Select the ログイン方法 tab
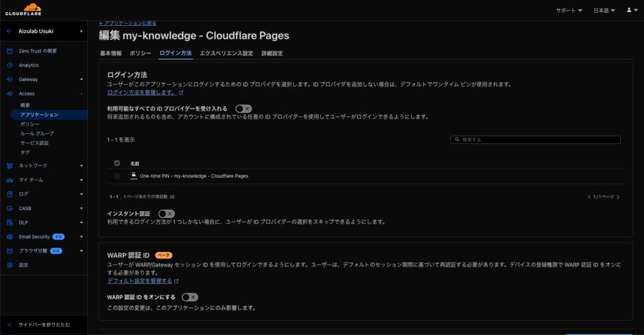644x335 pixels. pos(176,53)
